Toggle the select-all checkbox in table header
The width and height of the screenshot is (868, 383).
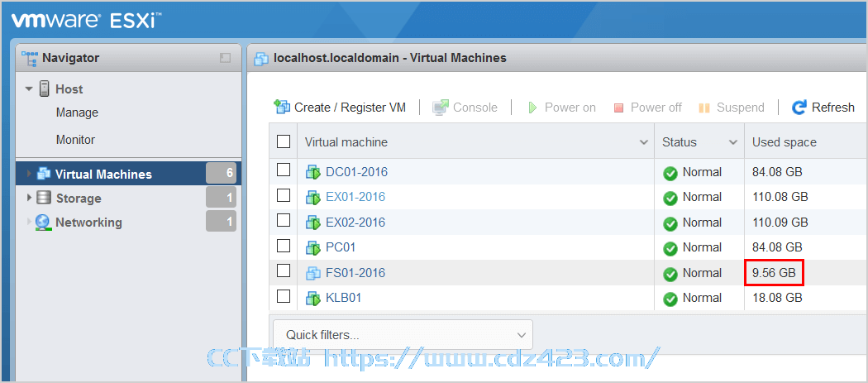click(x=284, y=142)
